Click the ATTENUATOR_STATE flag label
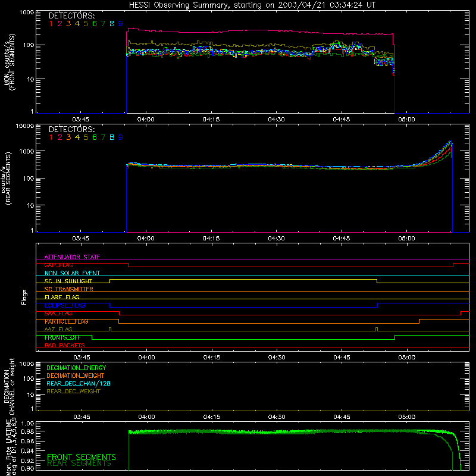Screen dimensions: 476x476 point(72,257)
